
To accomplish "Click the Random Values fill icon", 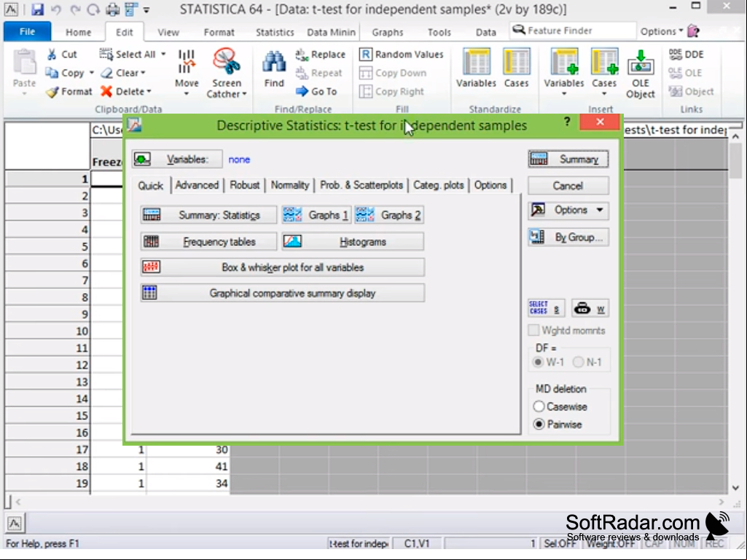I will coord(365,55).
